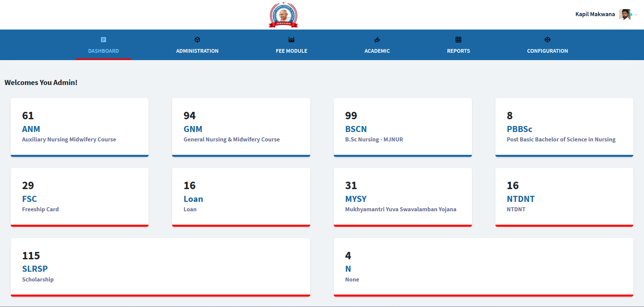Viewport: 644px width, 307px height.
Task: Click the Reports grid icon
Action: click(x=458, y=40)
